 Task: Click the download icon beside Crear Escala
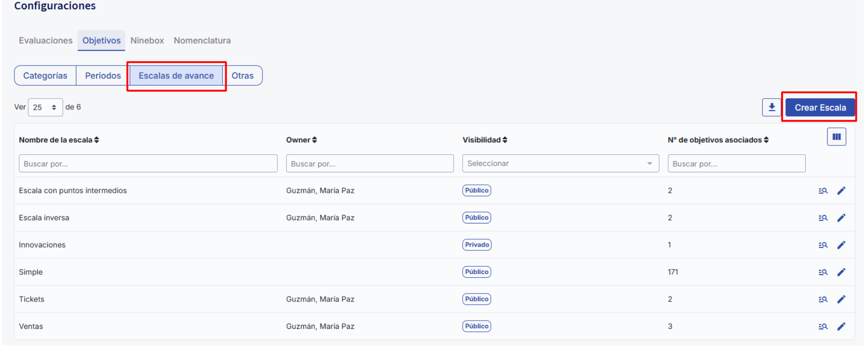(771, 107)
